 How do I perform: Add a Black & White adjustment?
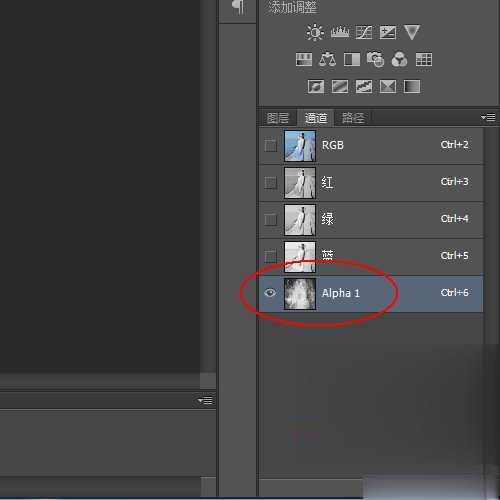pos(352,60)
